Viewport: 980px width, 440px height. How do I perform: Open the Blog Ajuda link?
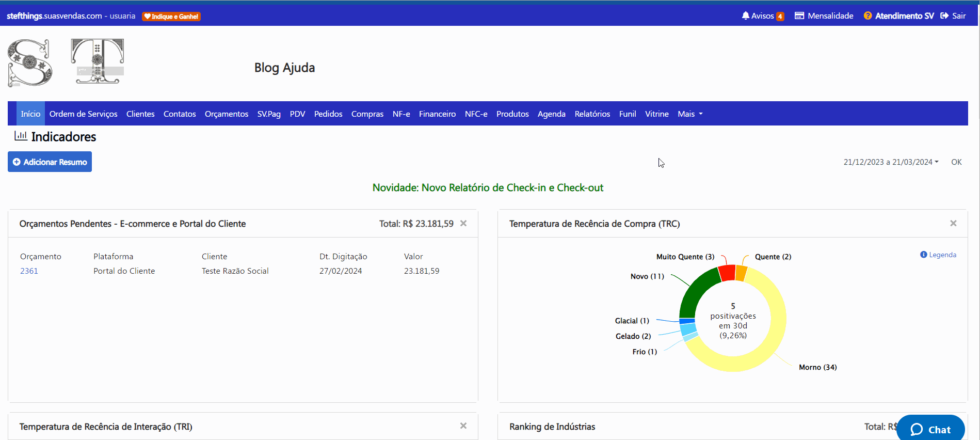point(284,68)
